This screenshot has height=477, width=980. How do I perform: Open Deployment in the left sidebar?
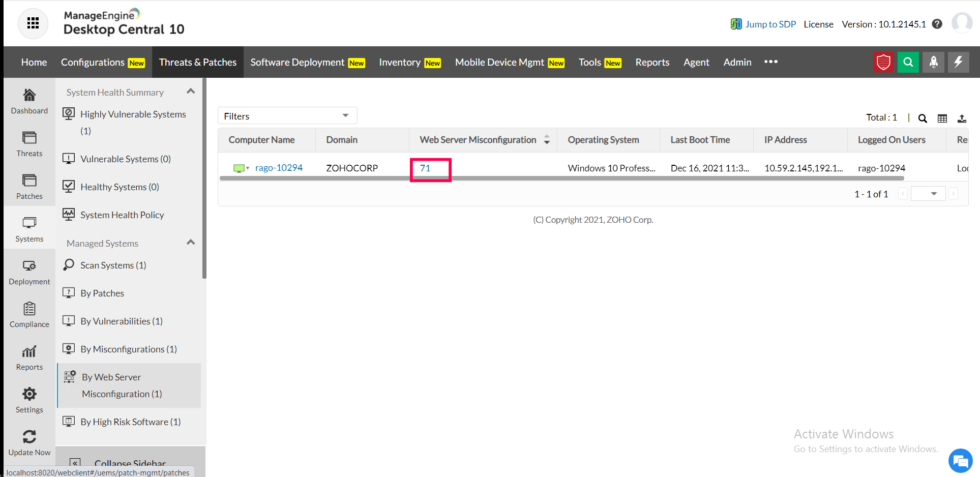coord(29,272)
